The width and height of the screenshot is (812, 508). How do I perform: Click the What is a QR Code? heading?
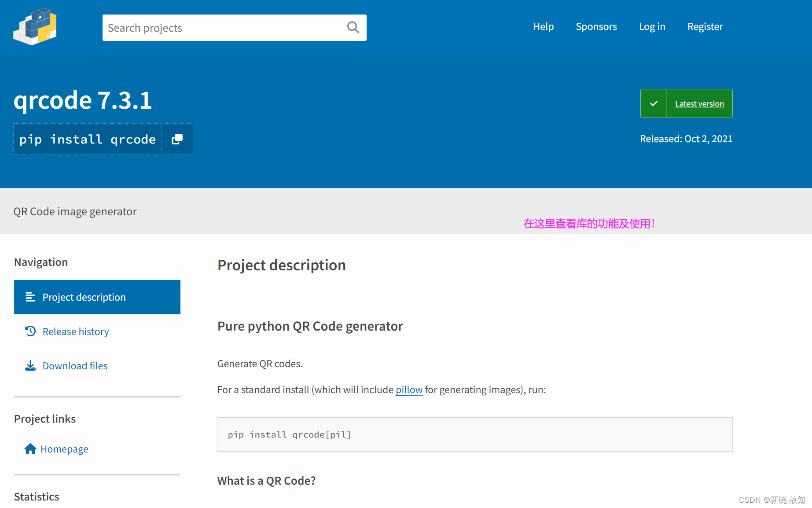[266, 481]
